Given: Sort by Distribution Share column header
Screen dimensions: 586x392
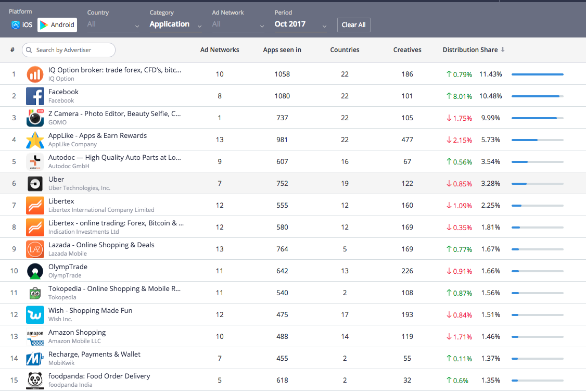Looking at the screenshot, I should 470,49.
